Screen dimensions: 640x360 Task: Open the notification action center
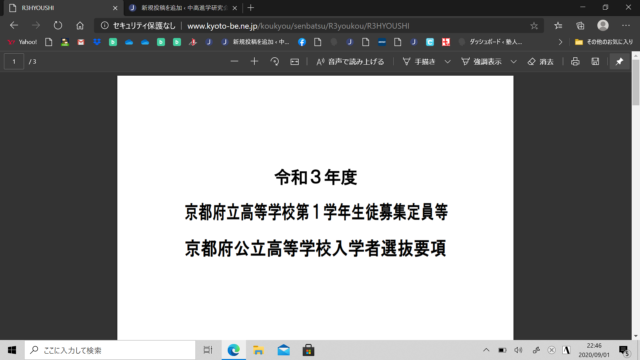pos(624,350)
